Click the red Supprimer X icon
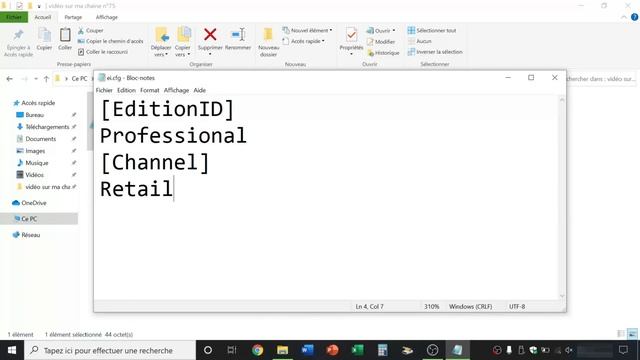 point(210,35)
